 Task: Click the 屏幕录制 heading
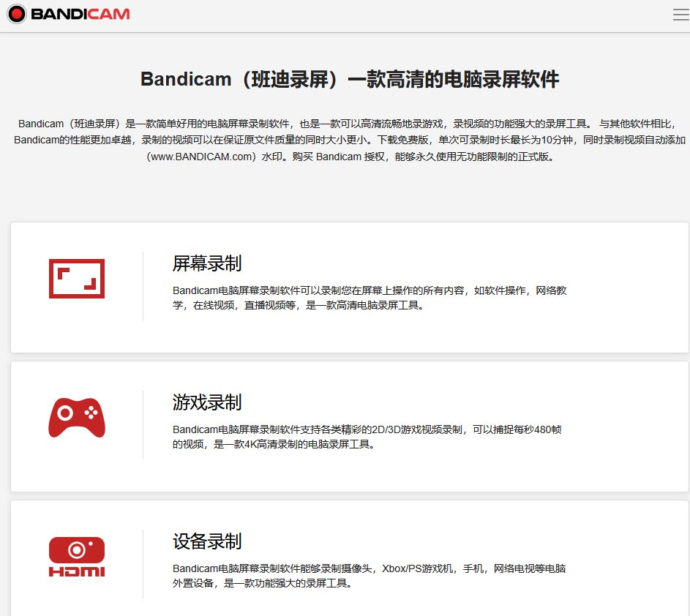[x=207, y=263]
